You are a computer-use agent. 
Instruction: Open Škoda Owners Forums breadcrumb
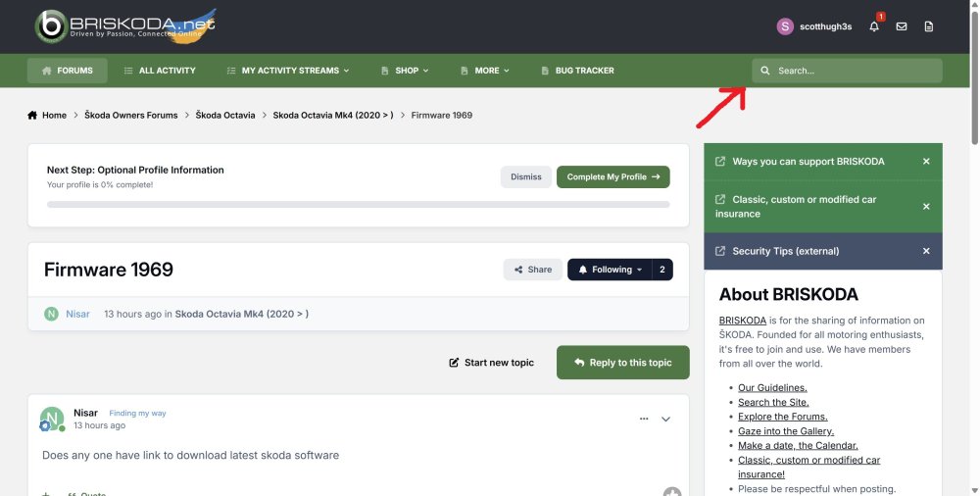click(131, 115)
